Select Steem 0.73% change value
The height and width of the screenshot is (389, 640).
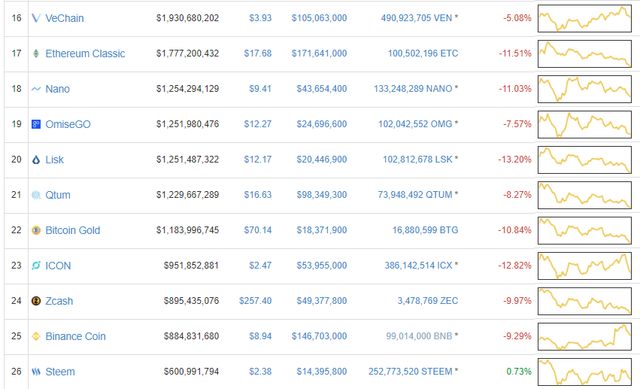click(x=519, y=371)
